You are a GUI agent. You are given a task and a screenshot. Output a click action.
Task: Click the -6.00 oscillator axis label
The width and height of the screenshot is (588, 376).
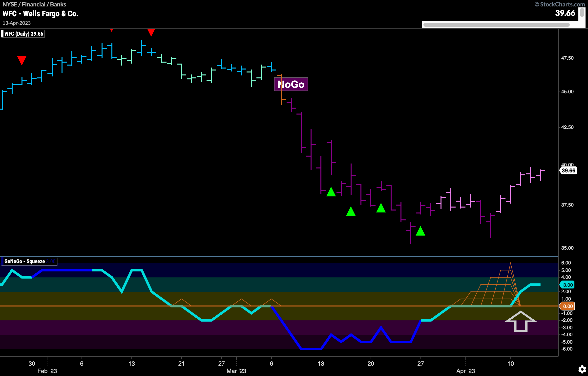click(567, 349)
